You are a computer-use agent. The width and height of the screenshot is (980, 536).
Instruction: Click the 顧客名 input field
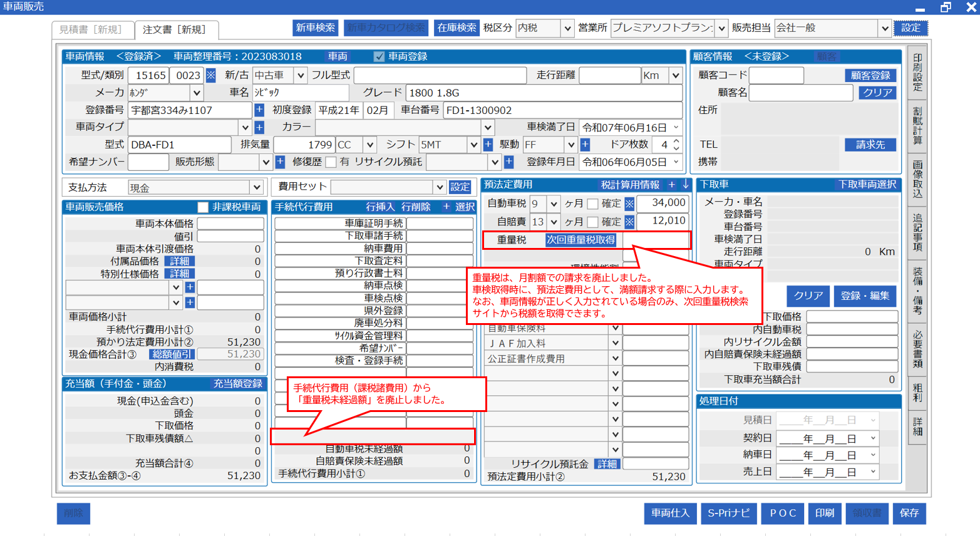click(x=800, y=93)
